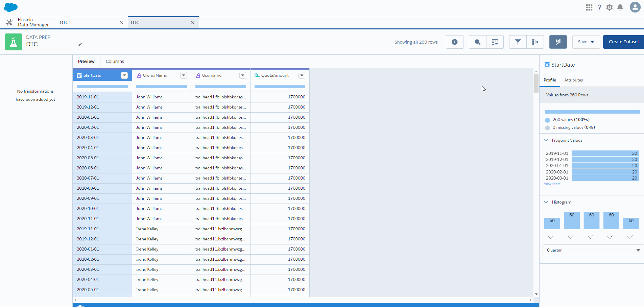Click Irene Kelley cell in 2019-12-01 row
Viewport: 644px width, 307px height.
click(x=162, y=239)
